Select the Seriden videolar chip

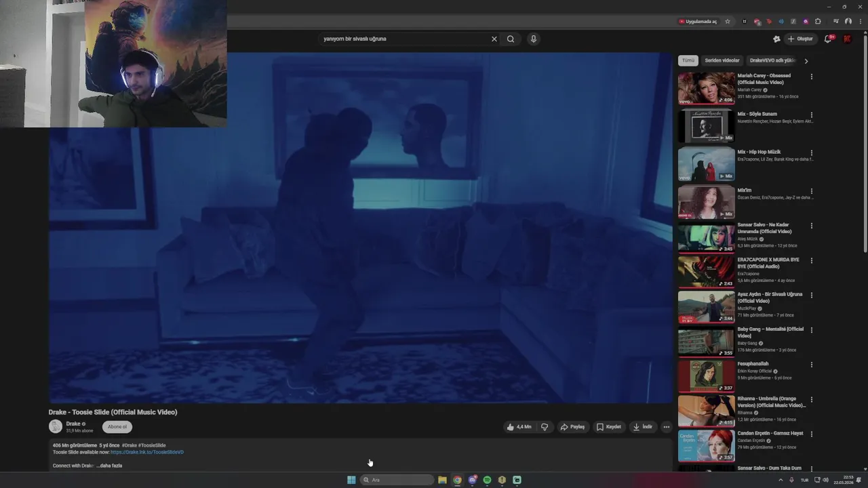click(x=722, y=60)
